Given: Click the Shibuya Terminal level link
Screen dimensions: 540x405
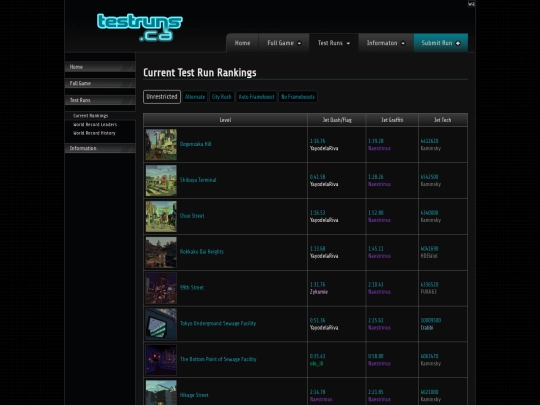Looking at the screenshot, I should pos(198,180).
